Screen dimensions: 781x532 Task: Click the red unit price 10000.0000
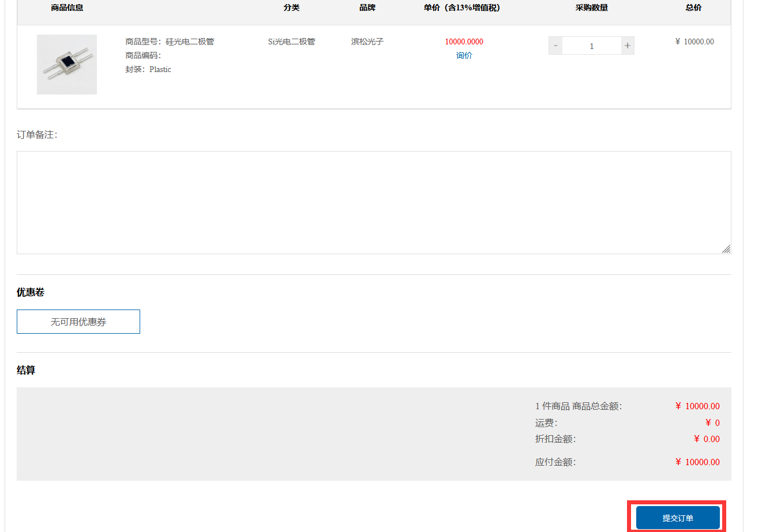point(464,41)
